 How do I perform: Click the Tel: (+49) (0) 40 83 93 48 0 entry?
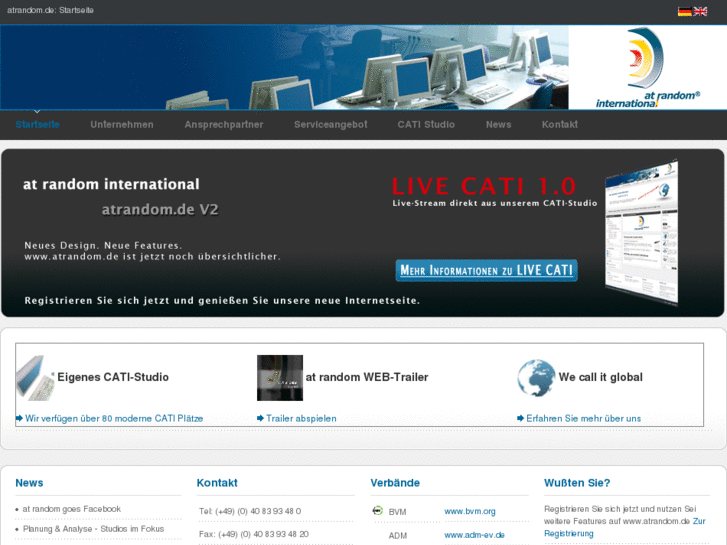coord(250,511)
